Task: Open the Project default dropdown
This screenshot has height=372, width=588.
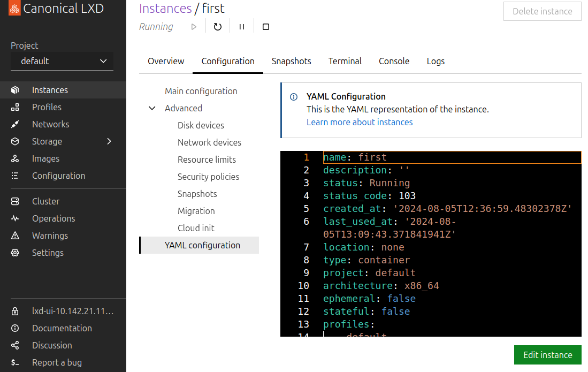Action: [x=62, y=61]
